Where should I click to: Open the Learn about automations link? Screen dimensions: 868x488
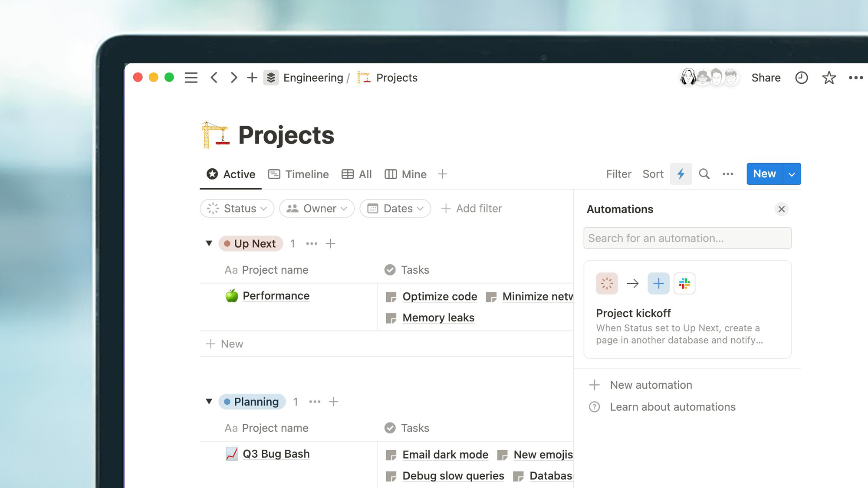point(672,407)
